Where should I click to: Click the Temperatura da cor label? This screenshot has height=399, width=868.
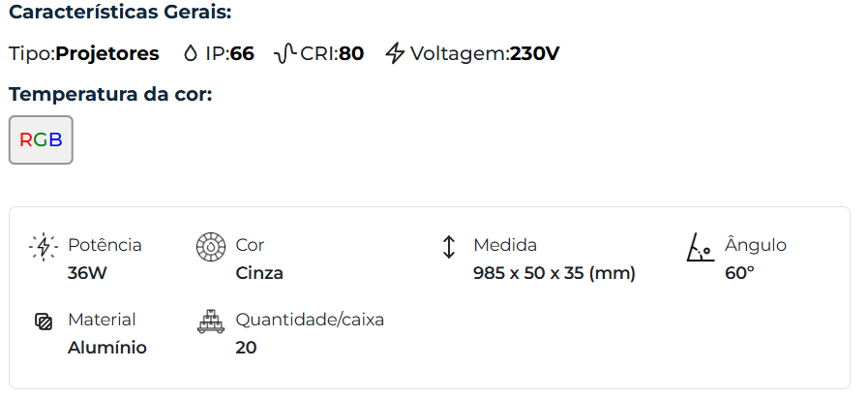point(110,94)
